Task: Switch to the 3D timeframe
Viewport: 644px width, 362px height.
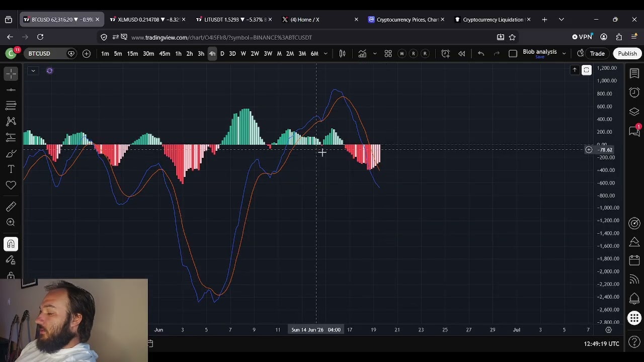Action: 232,53
